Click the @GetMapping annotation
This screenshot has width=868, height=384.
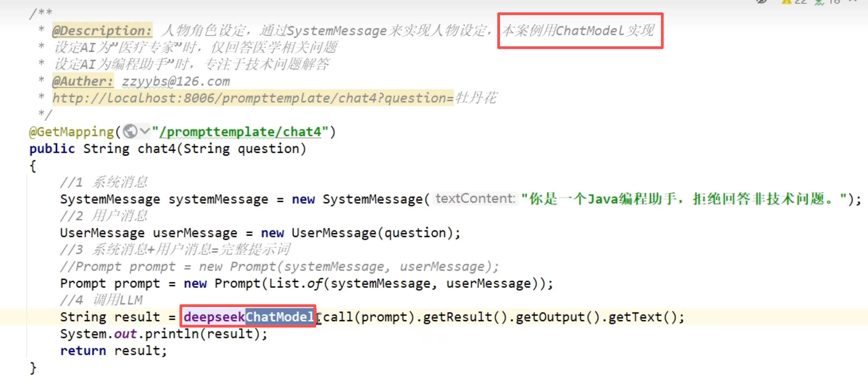(72, 132)
